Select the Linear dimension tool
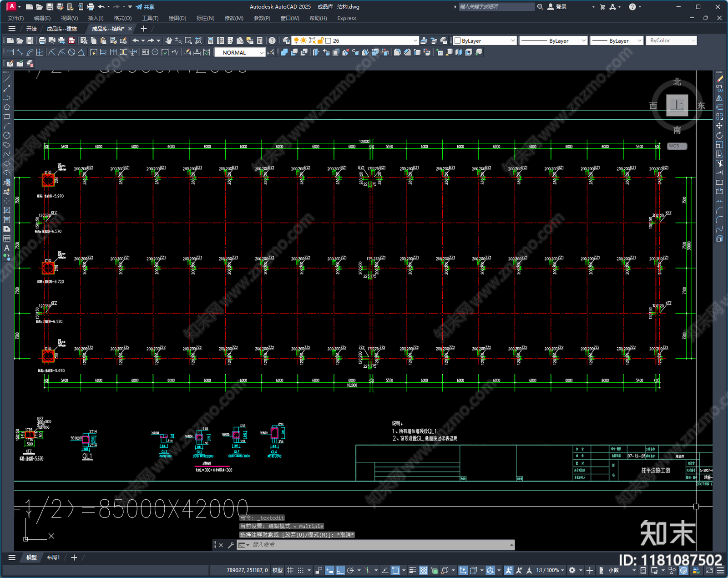Viewport: 728px width, 578px height. pos(10,52)
